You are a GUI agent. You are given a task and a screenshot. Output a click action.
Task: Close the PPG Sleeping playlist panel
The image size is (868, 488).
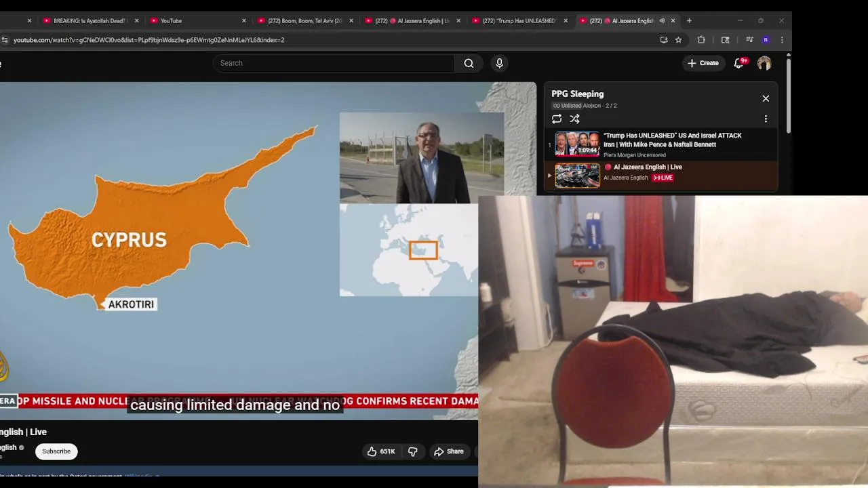pyautogui.click(x=766, y=98)
